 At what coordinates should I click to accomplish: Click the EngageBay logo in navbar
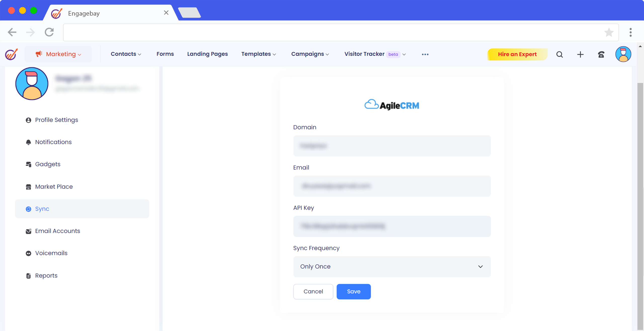[11, 54]
